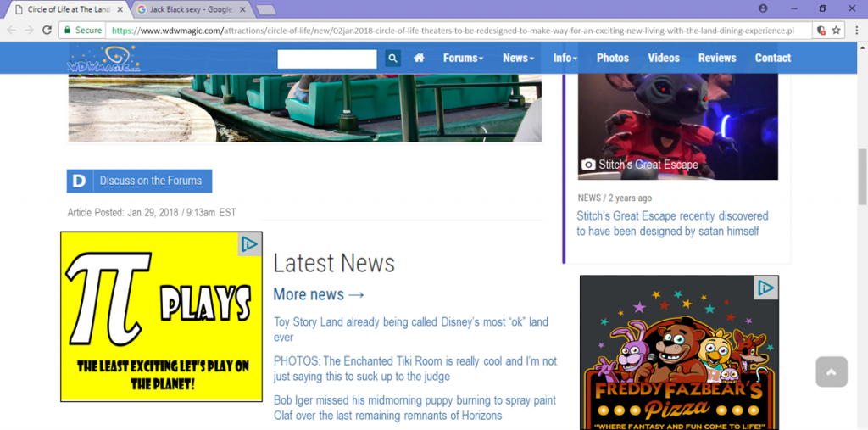Click the site search text field
The image size is (868, 430).
327,59
